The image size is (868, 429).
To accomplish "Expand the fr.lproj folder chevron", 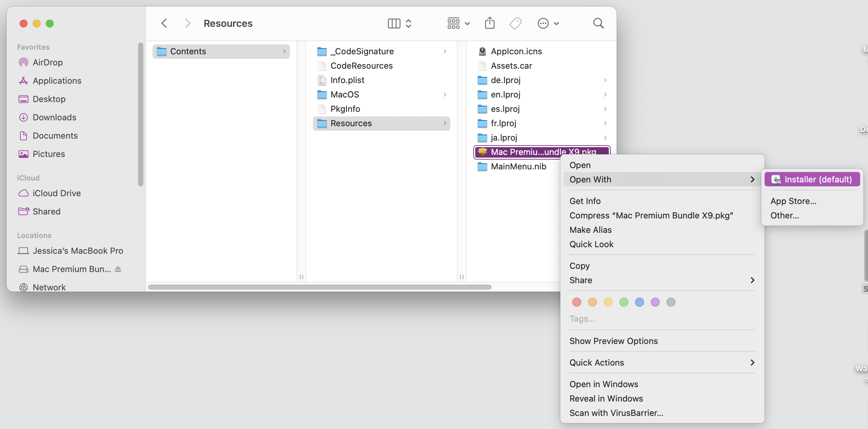I will 605,123.
